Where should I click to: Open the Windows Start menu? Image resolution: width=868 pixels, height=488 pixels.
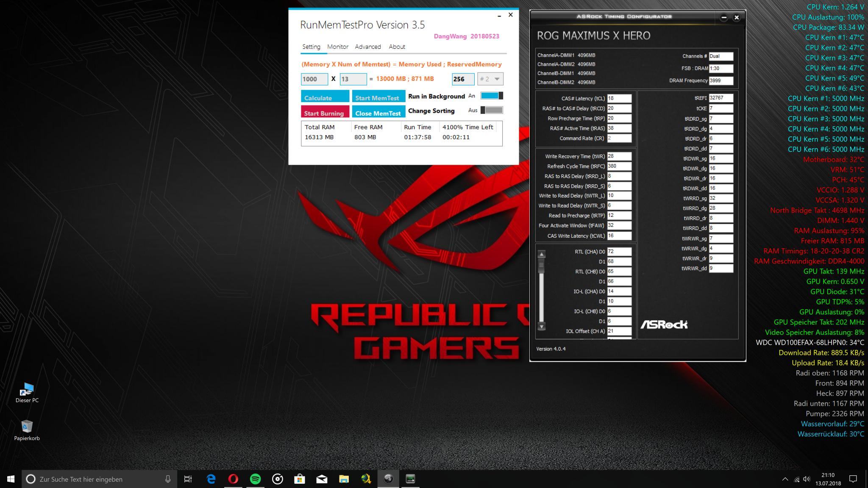pos(11,479)
